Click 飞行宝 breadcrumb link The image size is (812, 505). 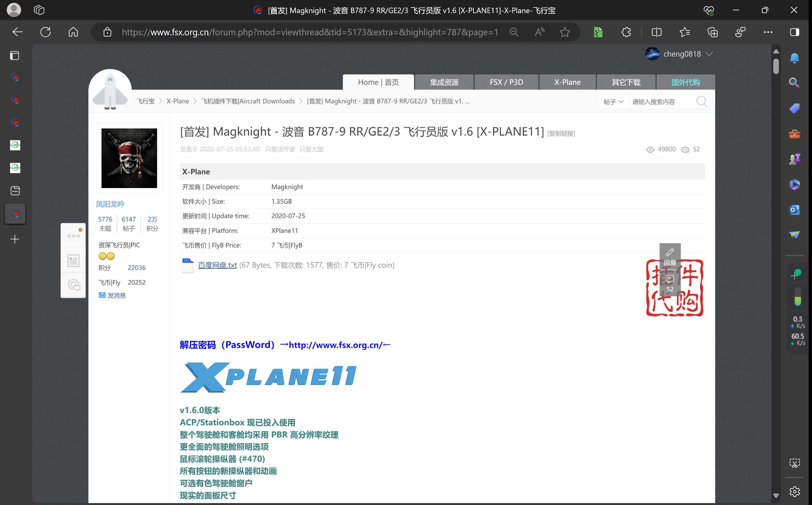tap(146, 101)
